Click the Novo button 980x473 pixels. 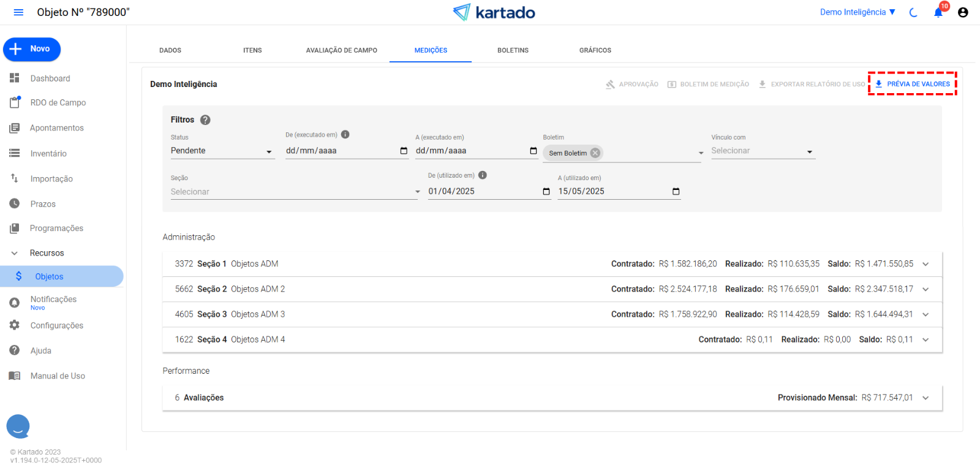point(32,49)
